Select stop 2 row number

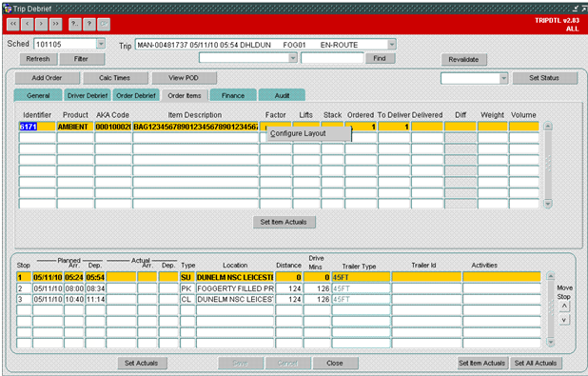pyautogui.click(x=24, y=288)
